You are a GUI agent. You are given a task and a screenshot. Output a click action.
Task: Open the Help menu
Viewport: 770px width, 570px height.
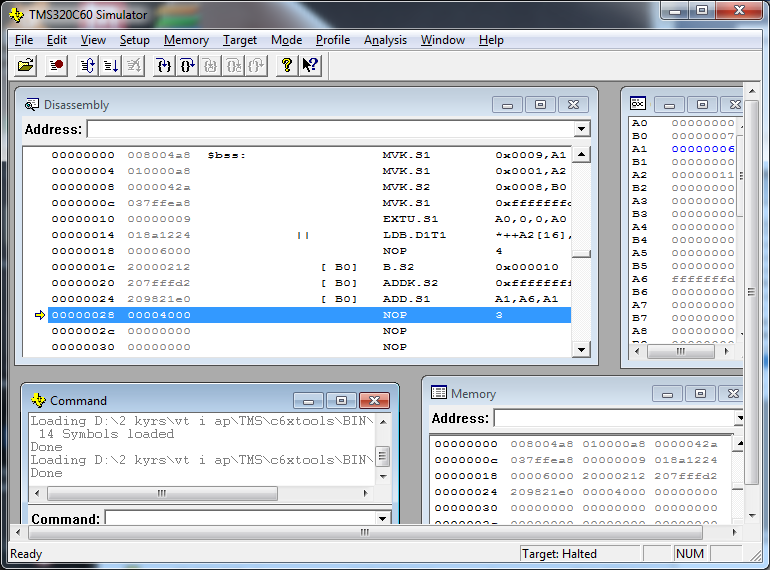pyautogui.click(x=491, y=40)
